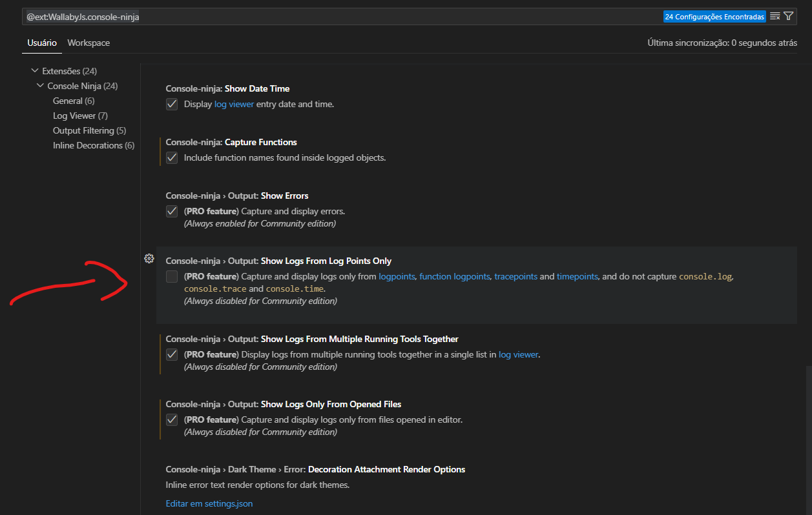Image resolution: width=812 pixels, height=515 pixels.
Task: Open the settings filter funnel icon
Action: tap(788, 15)
